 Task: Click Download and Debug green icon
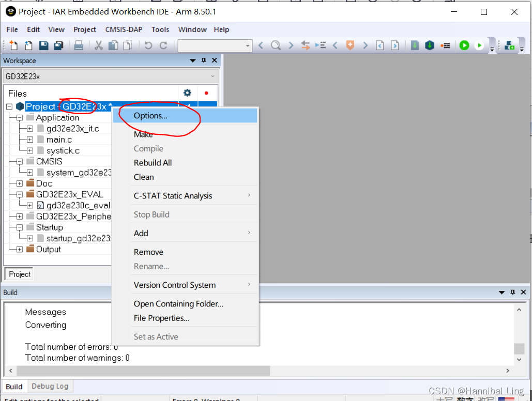[464, 45]
